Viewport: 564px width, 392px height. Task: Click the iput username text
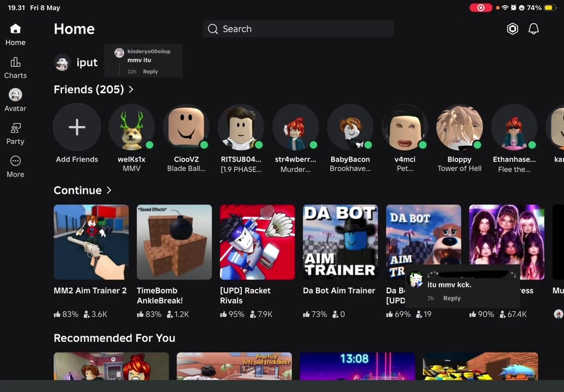(87, 63)
